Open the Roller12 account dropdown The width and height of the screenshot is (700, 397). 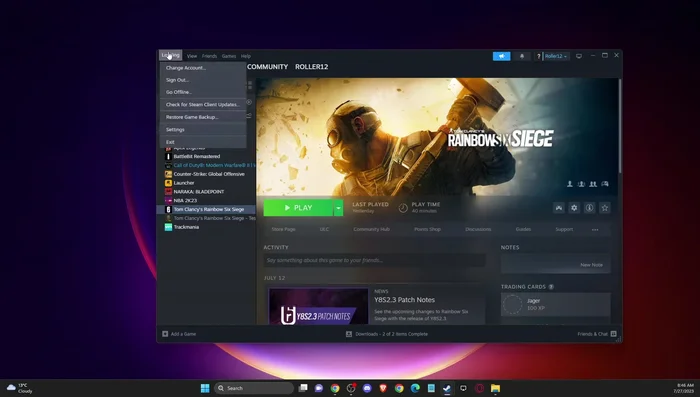pos(556,56)
